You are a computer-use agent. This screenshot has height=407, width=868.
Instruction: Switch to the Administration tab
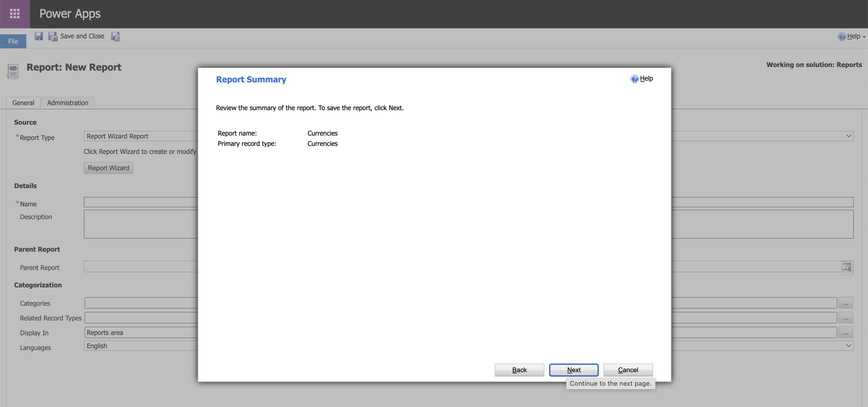point(67,103)
